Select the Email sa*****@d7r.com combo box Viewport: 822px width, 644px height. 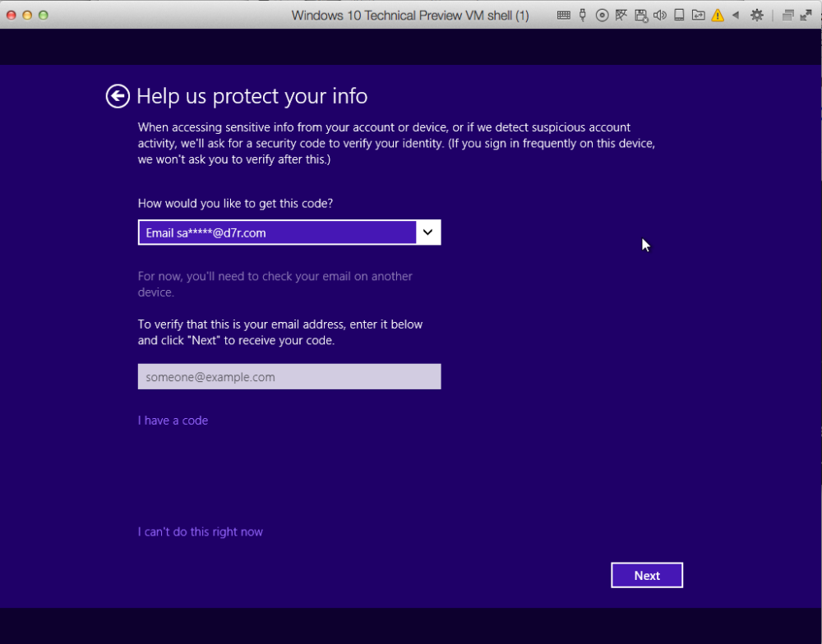tap(278, 232)
